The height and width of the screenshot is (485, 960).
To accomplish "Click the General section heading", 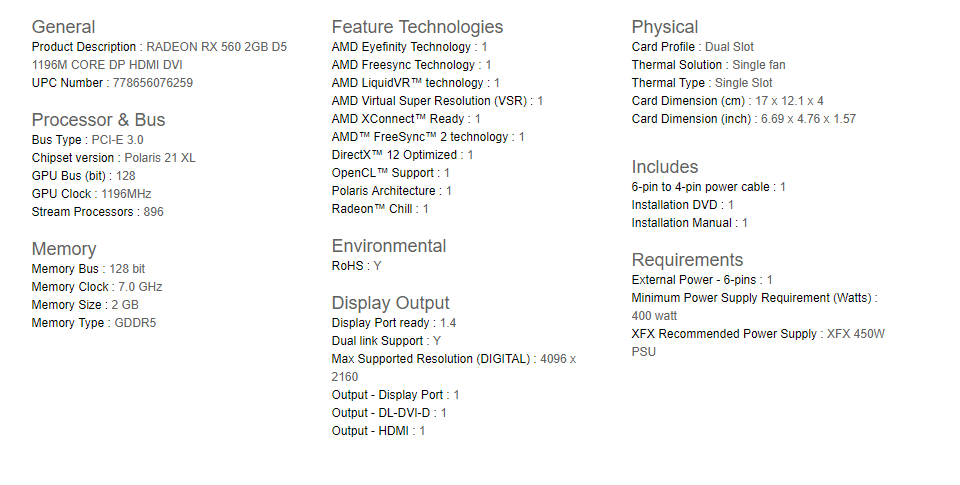I will 64,27.
